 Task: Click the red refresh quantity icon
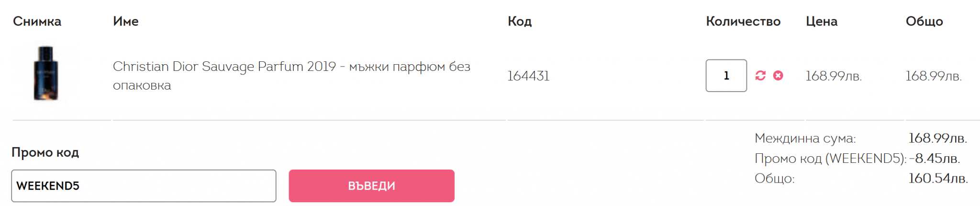click(760, 76)
